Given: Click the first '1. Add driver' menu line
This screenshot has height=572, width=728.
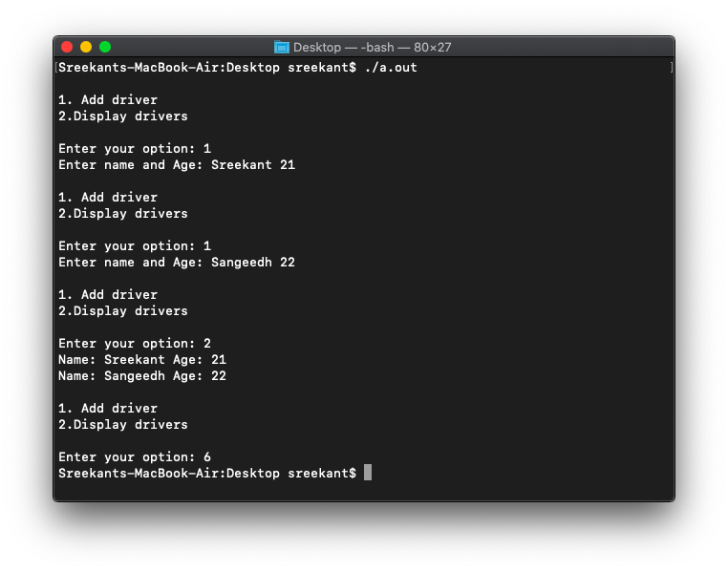Looking at the screenshot, I should pyautogui.click(x=108, y=99).
